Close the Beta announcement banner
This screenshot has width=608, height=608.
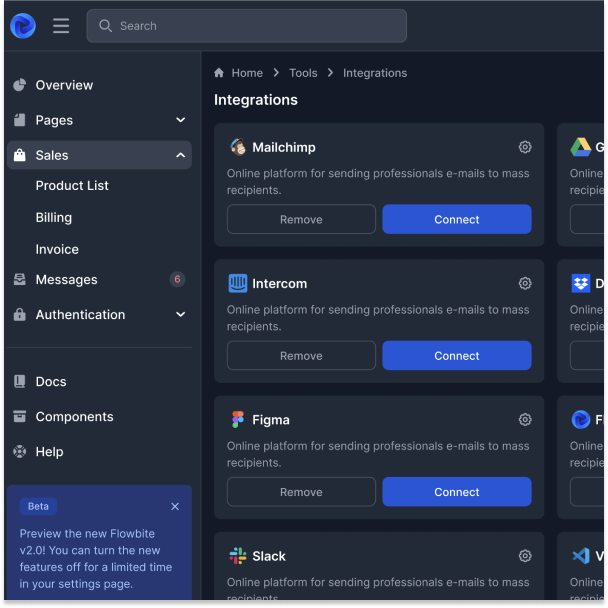(x=175, y=506)
